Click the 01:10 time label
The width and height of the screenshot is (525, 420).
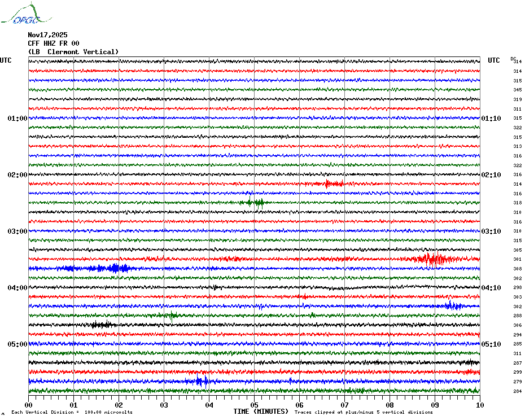(x=491, y=119)
